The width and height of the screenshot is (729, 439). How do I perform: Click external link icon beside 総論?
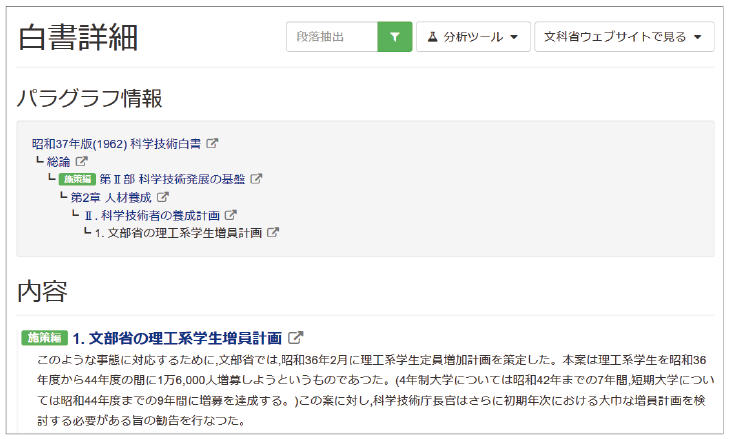(x=81, y=161)
